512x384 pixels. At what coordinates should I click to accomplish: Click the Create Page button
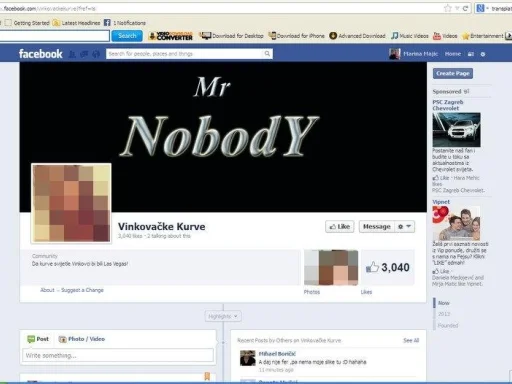click(x=453, y=73)
